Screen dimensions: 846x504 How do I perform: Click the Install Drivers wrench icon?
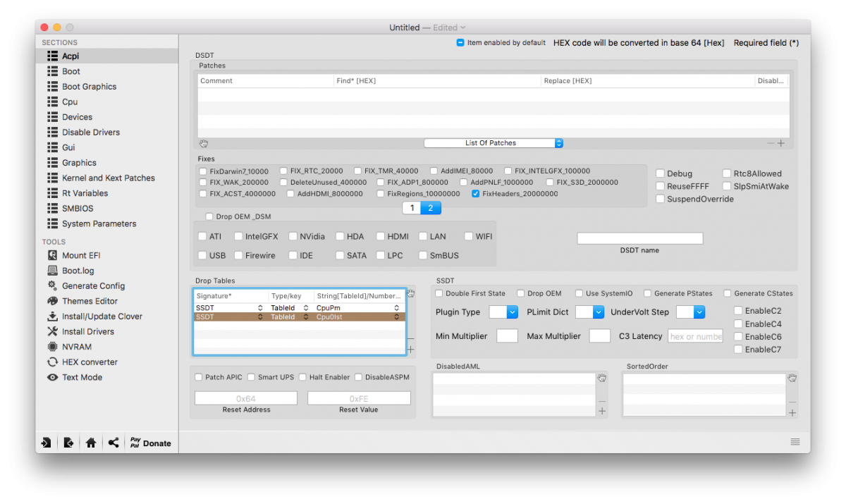52,331
